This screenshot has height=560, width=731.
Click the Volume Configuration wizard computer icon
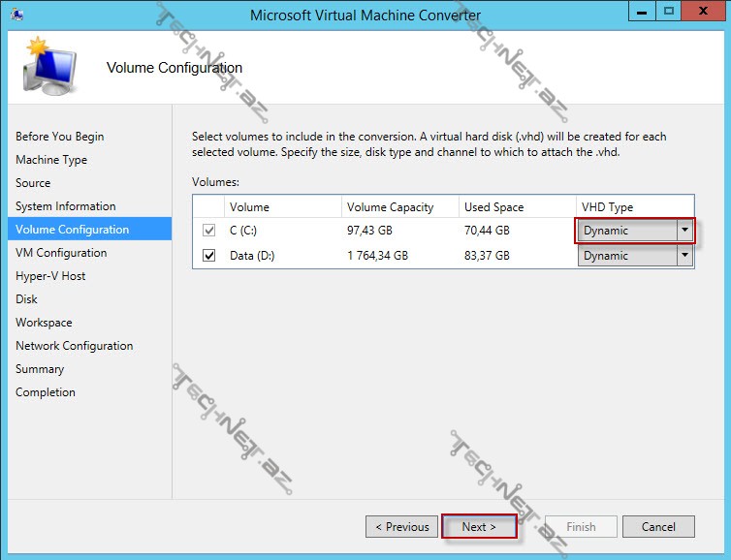click(x=48, y=67)
